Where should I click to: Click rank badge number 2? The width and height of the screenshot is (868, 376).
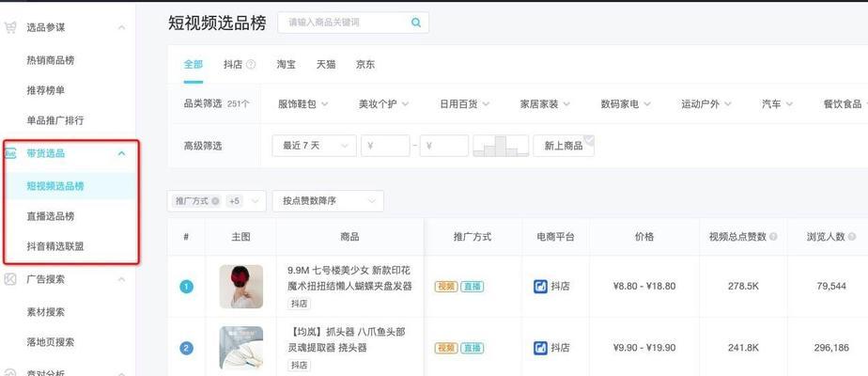pos(187,349)
